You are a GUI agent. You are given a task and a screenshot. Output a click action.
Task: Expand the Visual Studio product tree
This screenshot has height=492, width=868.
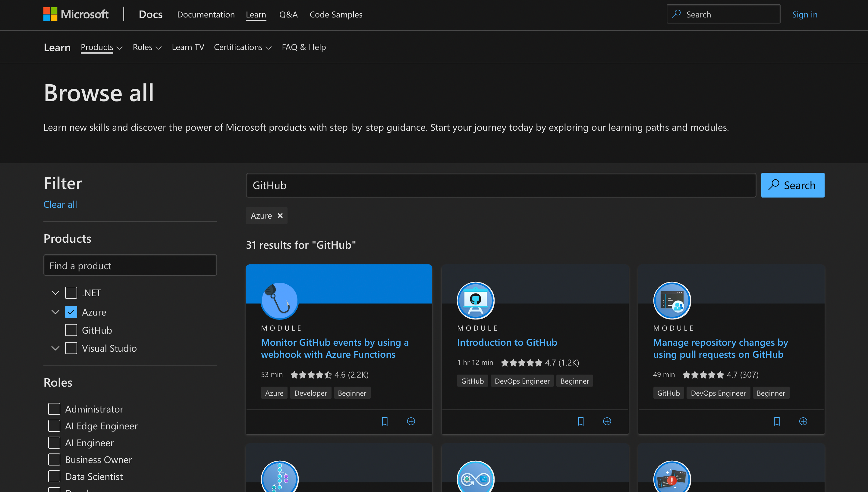pyautogui.click(x=55, y=348)
